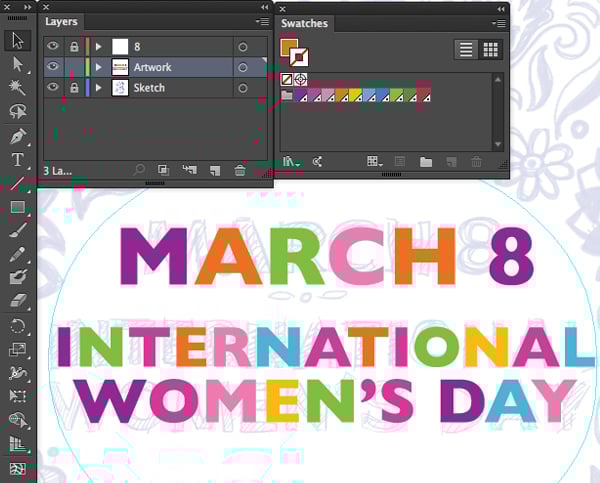
Task: Click the Eraser tool
Action: pyautogui.click(x=17, y=302)
